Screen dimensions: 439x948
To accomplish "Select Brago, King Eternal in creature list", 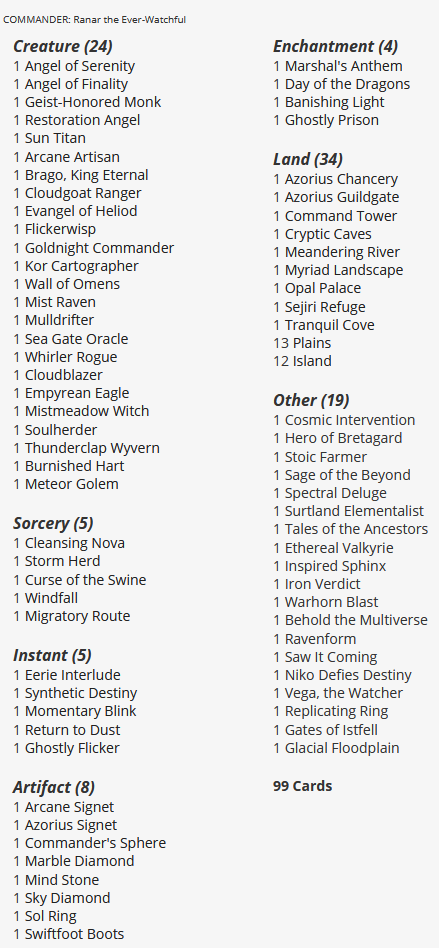I will point(86,175).
